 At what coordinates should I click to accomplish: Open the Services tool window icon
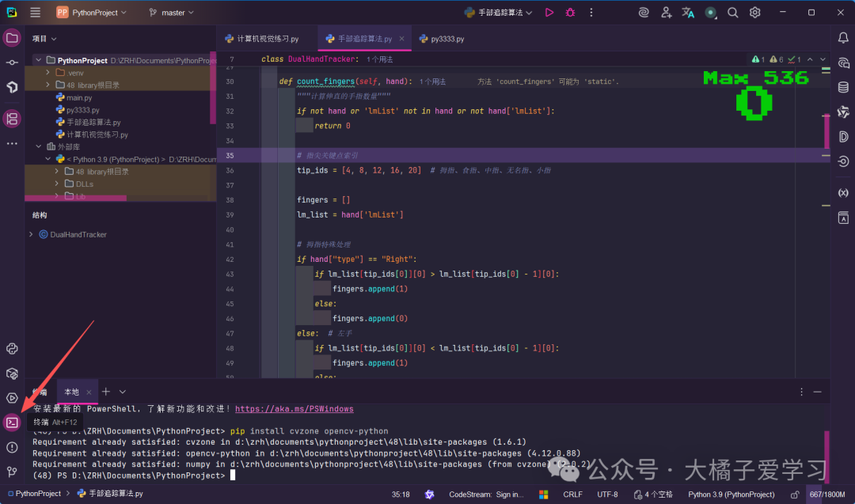pyautogui.click(x=12, y=398)
